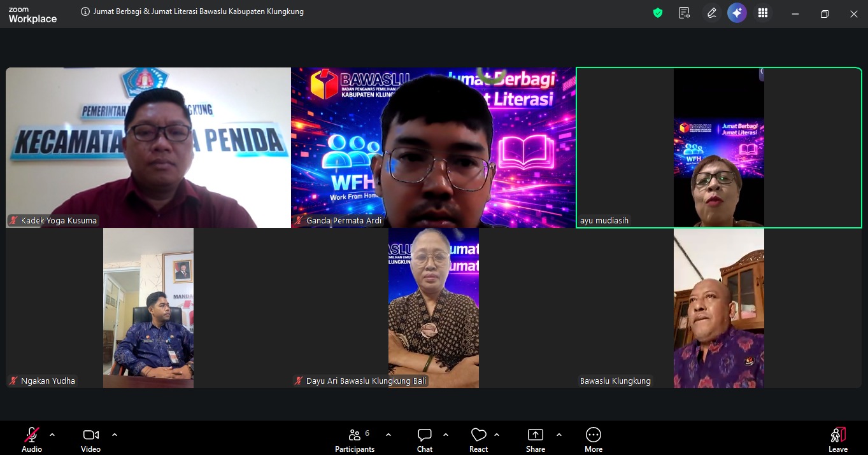868x455 pixels.
Task: Minimize the Zoom meeting window
Action: point(795,14)
